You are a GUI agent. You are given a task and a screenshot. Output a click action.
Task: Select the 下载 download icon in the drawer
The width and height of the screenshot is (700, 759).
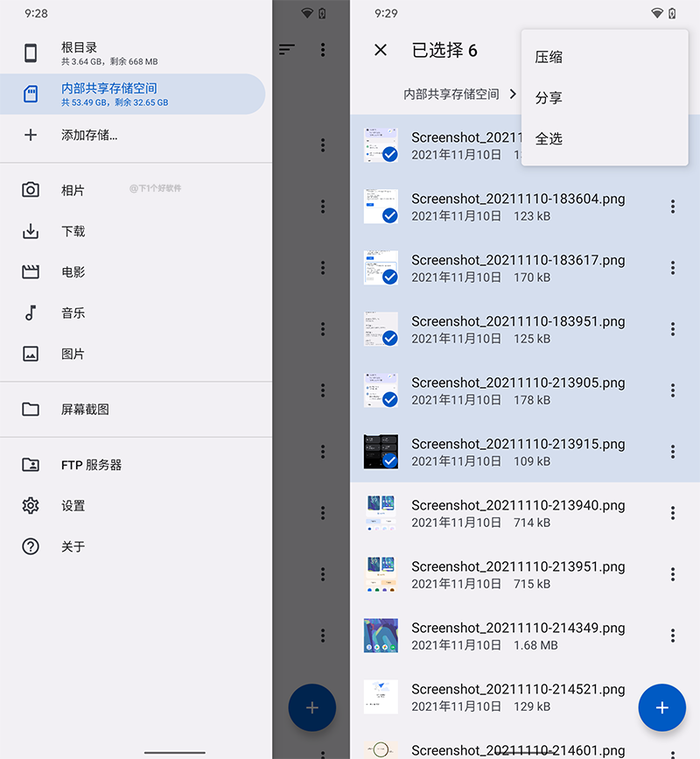pos(31,231)
